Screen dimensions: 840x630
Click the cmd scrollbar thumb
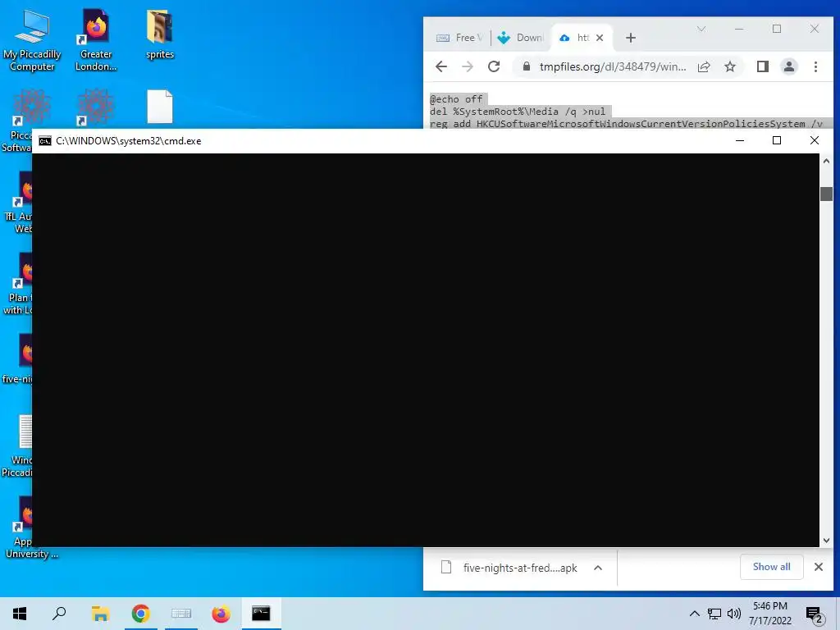click(826, 194)
